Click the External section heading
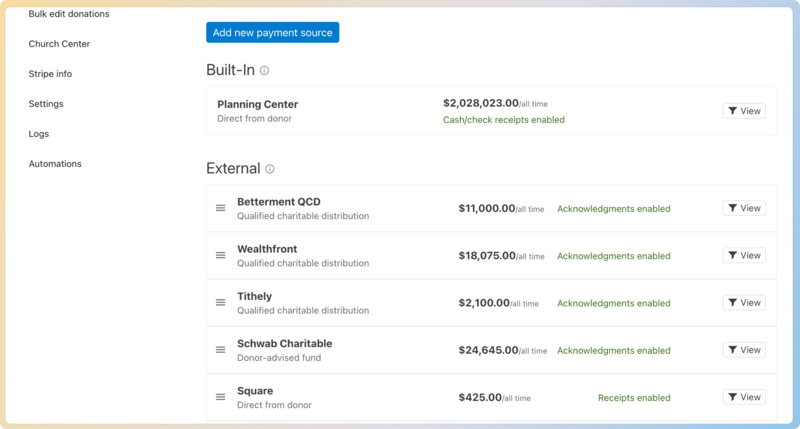The width and height of the screenshot is (800, 429). pos(233,168)
